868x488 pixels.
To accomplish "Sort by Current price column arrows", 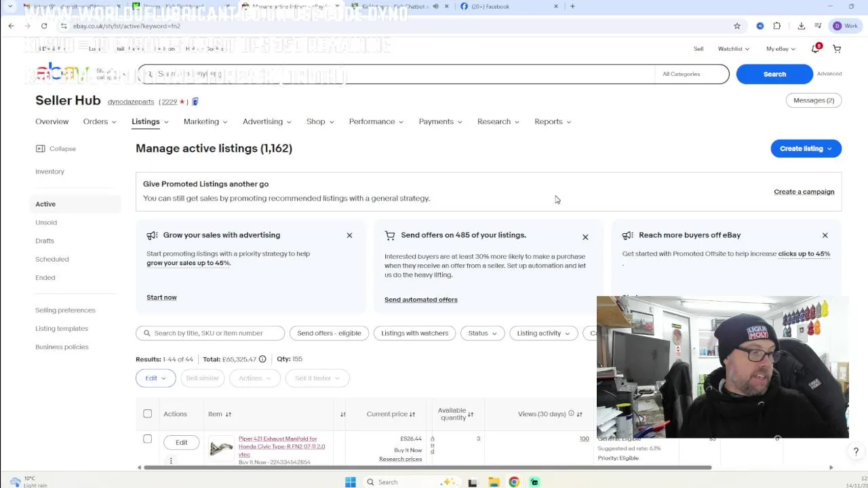I will pos(412,414).
